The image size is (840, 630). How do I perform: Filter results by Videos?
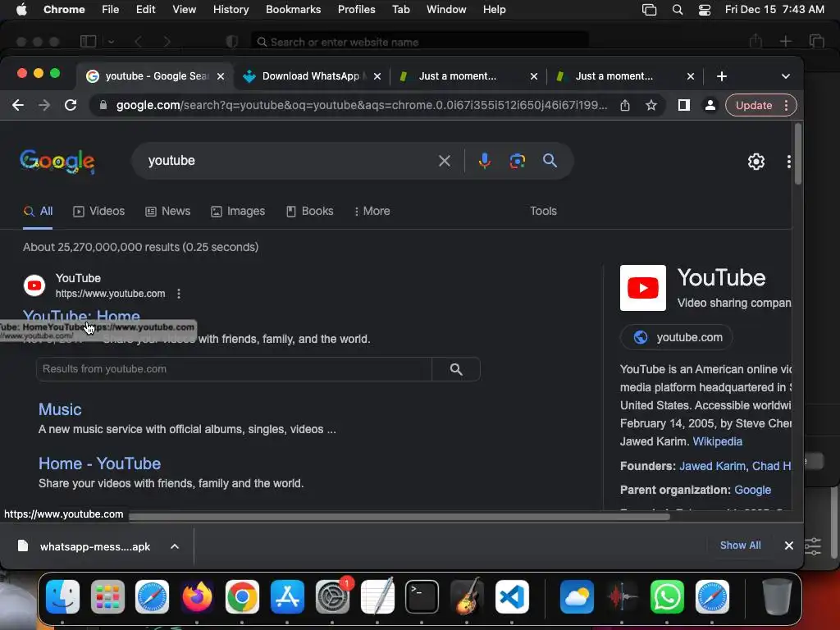98,211
